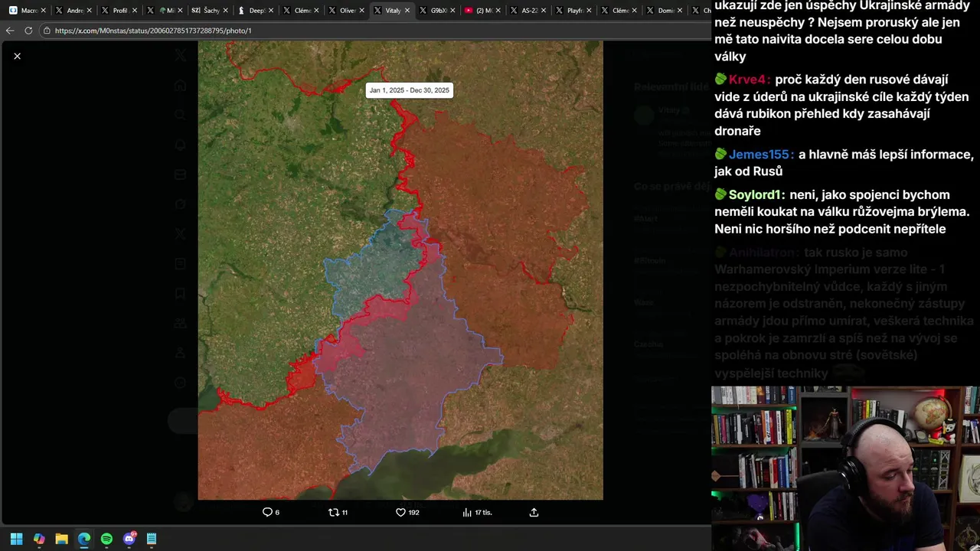Close the G9bXl tab

click(x=453, y=11)
